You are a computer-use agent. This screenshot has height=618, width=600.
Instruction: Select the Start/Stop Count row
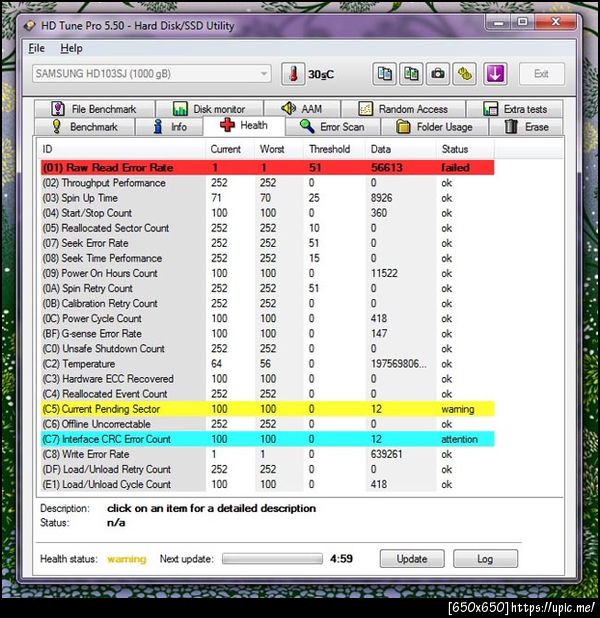(267, 213)
